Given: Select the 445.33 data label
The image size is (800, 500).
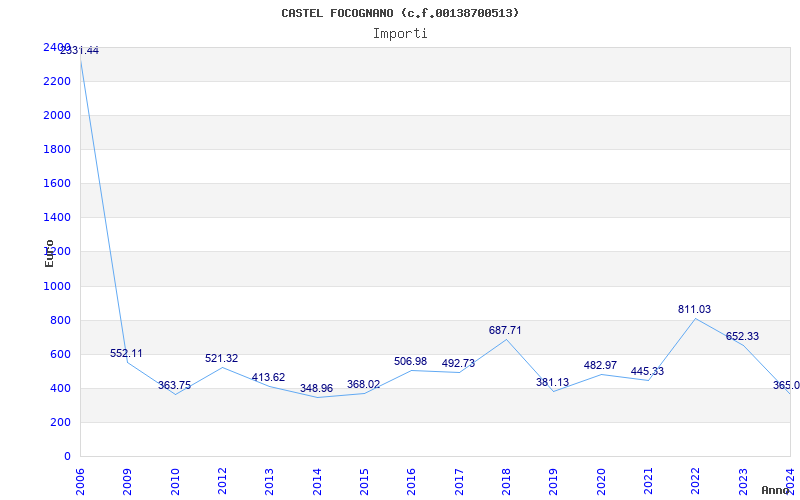Looking at the screenshot, I should point(647,371).
